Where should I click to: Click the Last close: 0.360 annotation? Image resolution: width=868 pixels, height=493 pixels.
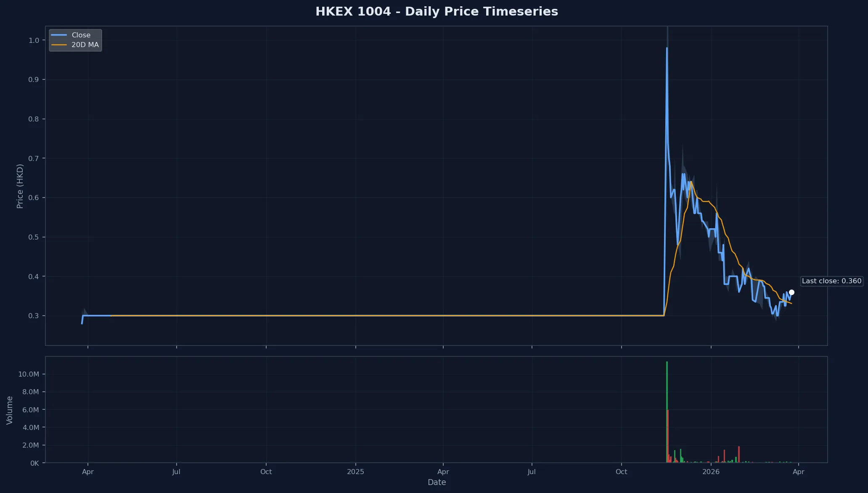[831, 281]
